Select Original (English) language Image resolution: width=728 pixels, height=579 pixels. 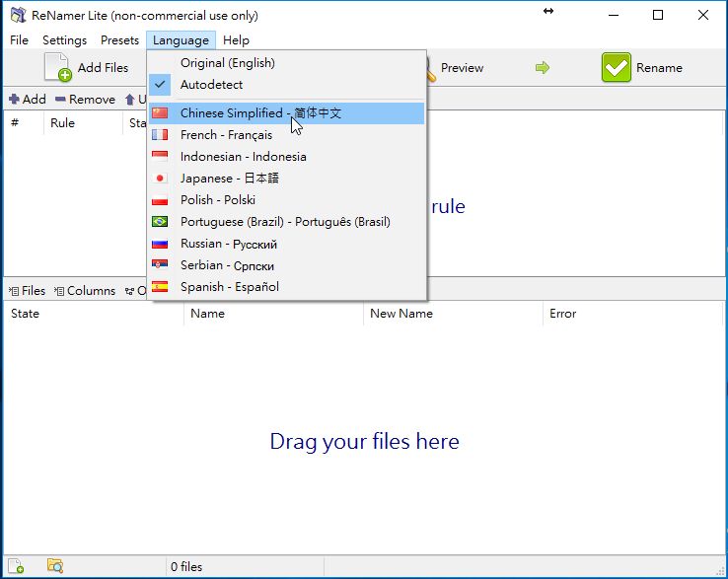click(x=287, y=63)
